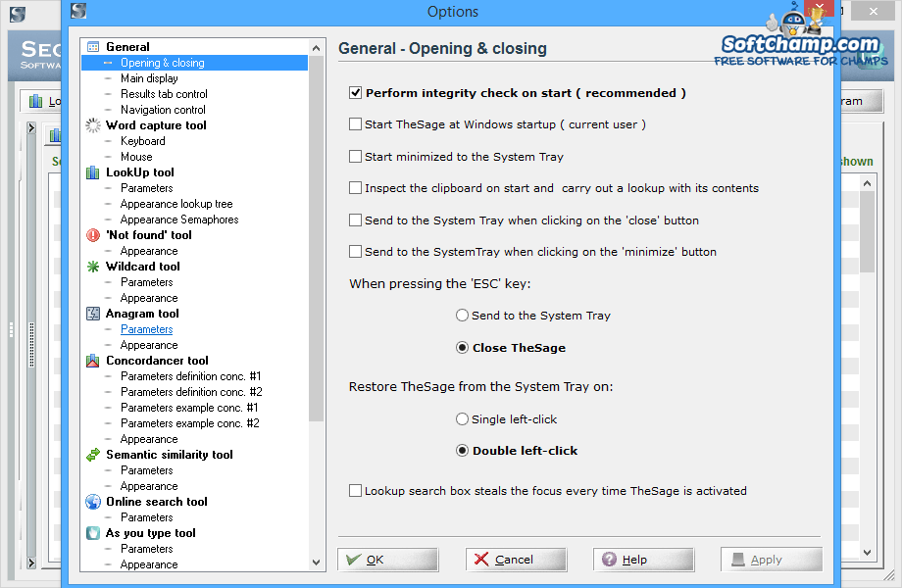The image size is (902, 588).
Task: Click the LookUp tool books icon
Action: pos(92,172)
